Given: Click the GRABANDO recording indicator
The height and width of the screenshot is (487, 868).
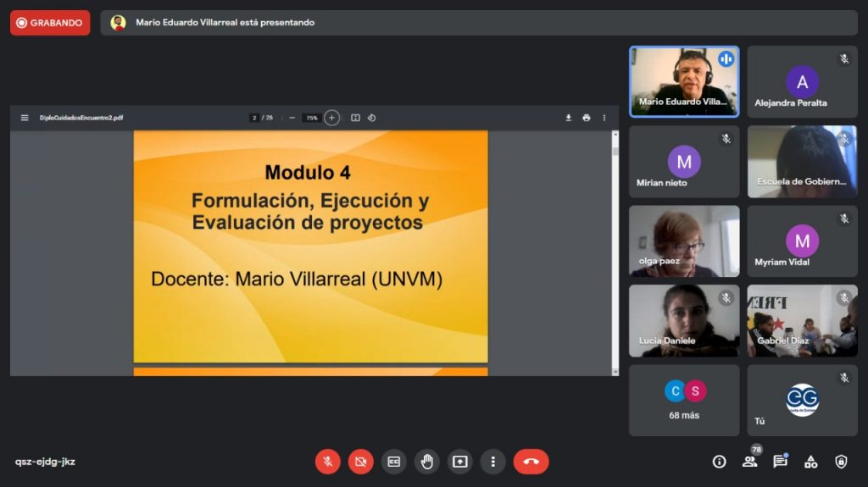Looking at the screenshot, I should pyautogui.click(x=50, y=23).
